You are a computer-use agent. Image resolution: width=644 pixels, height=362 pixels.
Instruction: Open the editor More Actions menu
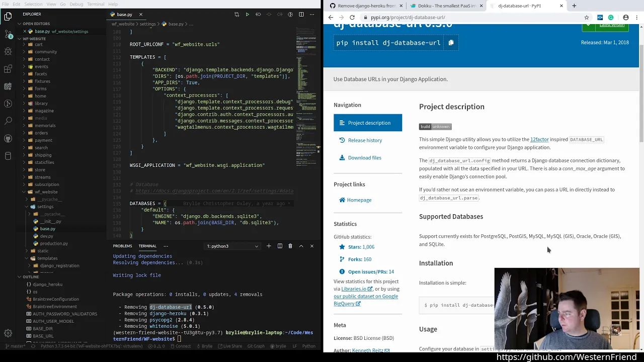(312, 15)
